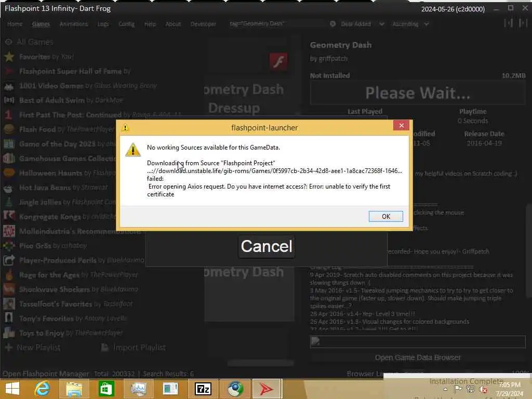
Task: Click the griffpatch developer name
Action: 333,58
